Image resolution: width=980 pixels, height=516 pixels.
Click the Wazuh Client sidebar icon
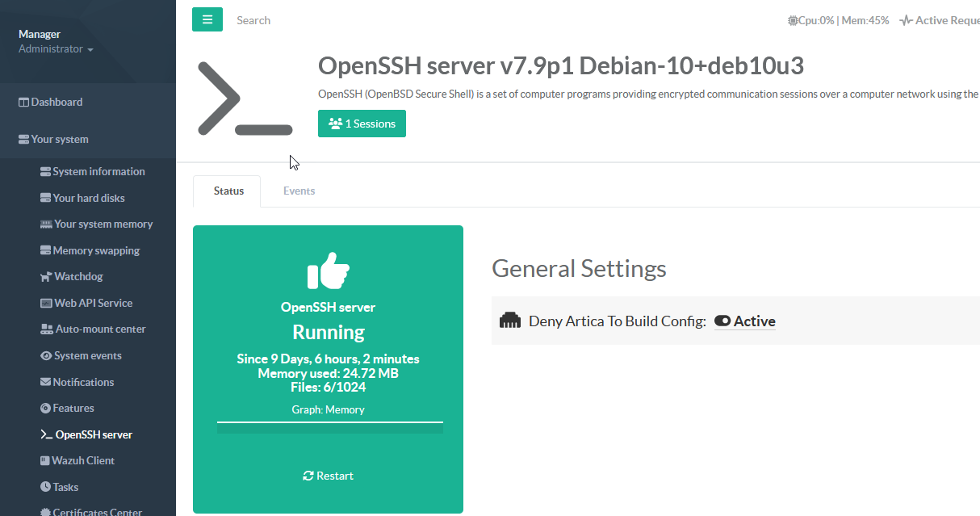[46, 461]
